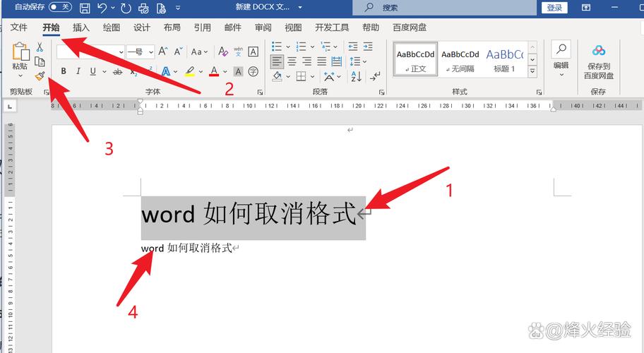Click the Bullets list icon
644x353 pixels.
pyautogui.click(x=278, y=47)
